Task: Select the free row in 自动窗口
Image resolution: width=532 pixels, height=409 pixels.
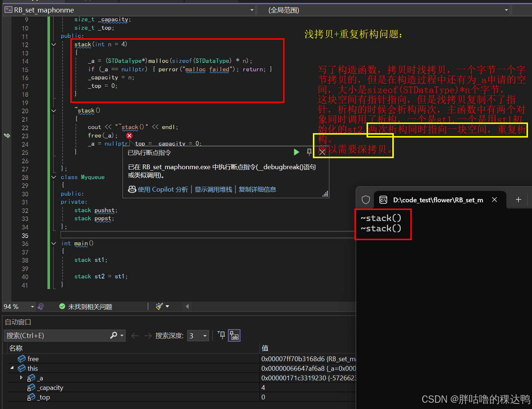Action: 179,359
